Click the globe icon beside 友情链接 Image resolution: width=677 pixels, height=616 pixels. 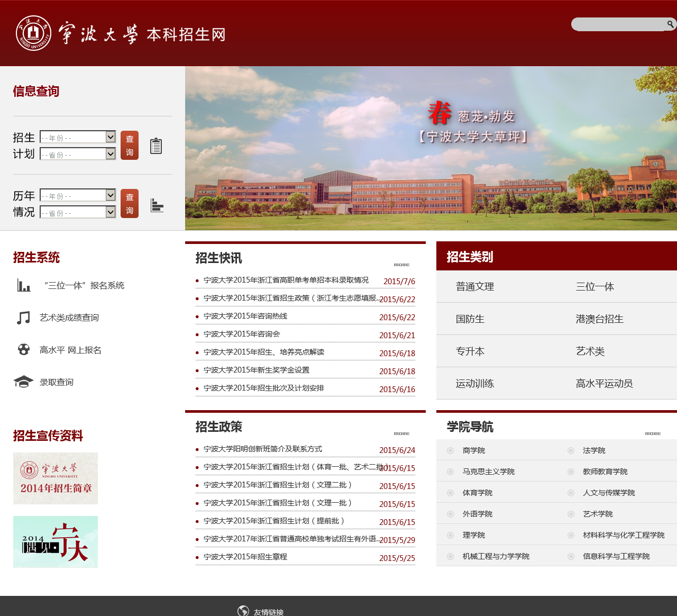coord(243,611)
